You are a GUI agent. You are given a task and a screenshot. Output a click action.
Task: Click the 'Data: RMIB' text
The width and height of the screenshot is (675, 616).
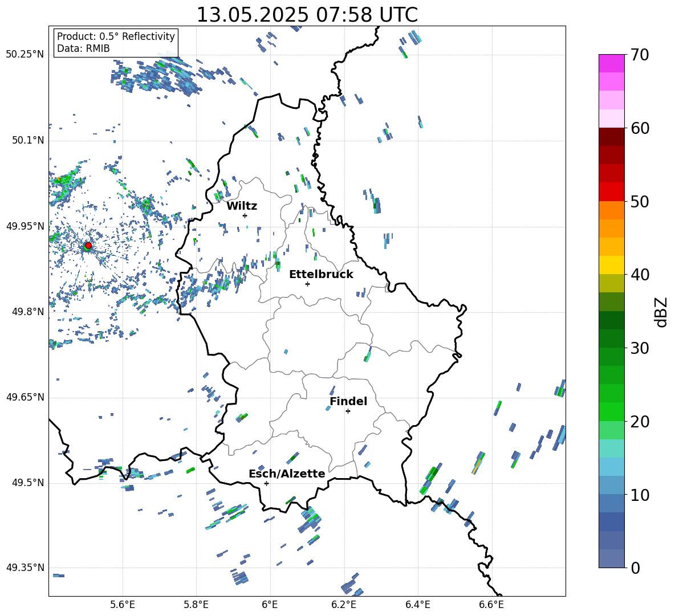[x=83, y=48]
